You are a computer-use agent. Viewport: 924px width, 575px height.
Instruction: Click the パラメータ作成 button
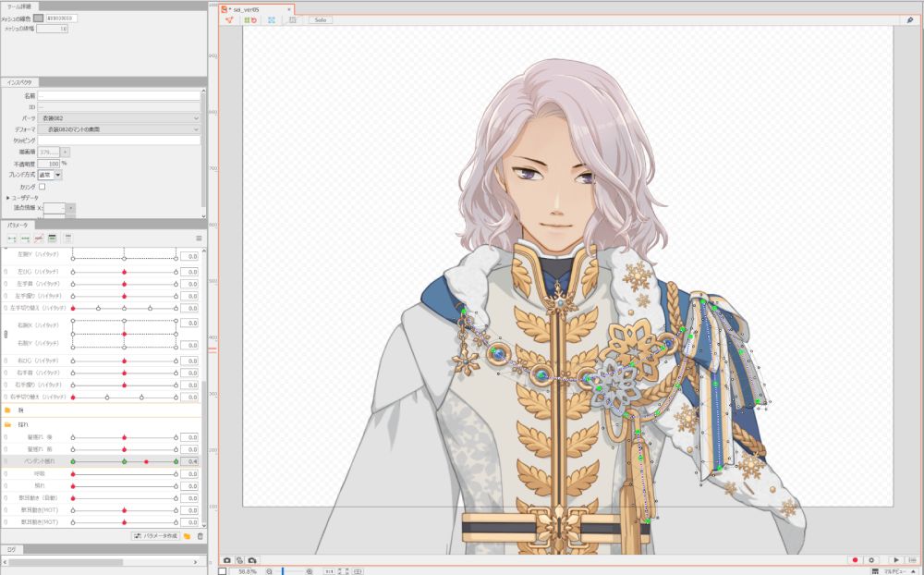pos(155,536)
